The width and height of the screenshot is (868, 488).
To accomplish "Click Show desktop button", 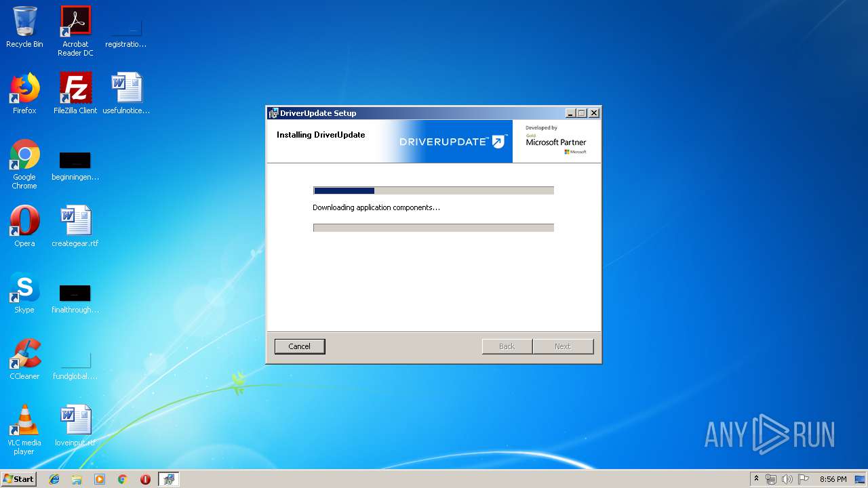I will point(861,479).
